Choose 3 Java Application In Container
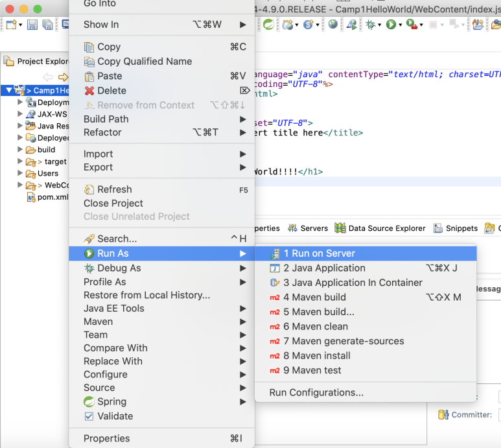501x448 pixels. [366, 283]
